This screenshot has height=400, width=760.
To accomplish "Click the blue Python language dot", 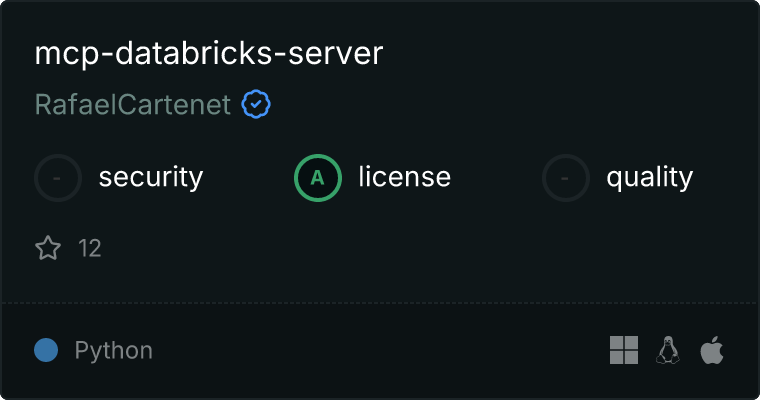I will [46, 350].
